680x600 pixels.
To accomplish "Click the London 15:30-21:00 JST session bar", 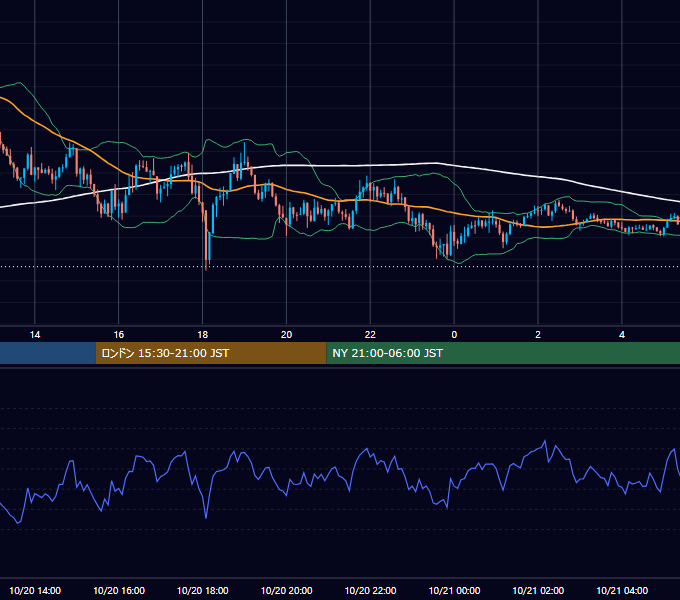I will click(x=211, y=353).
